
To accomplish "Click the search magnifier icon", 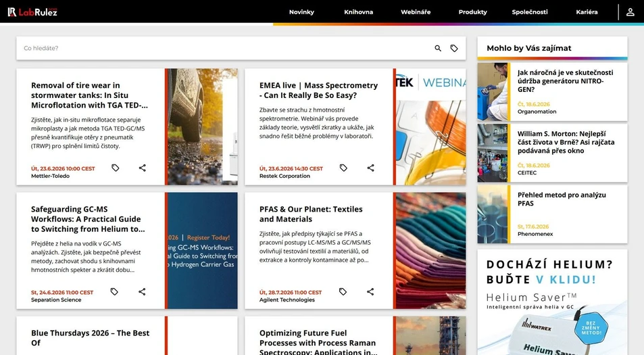I will pyautogui.click(x=438, y=48).
